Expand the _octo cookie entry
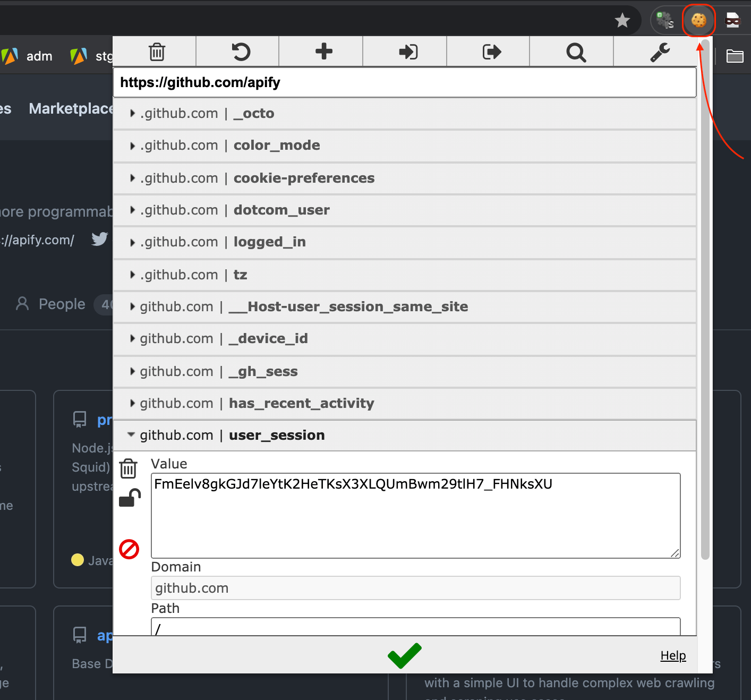This screenshot has width=751, height=700. click(259, 114)
